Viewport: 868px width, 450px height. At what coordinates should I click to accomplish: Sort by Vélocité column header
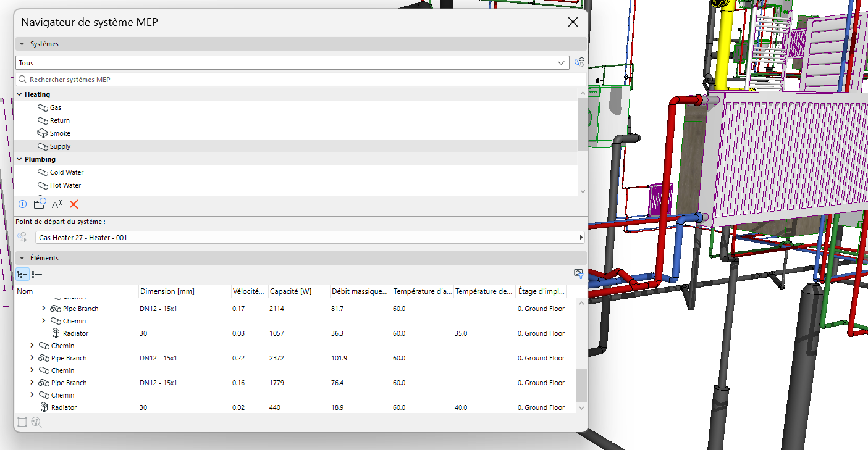250,291
